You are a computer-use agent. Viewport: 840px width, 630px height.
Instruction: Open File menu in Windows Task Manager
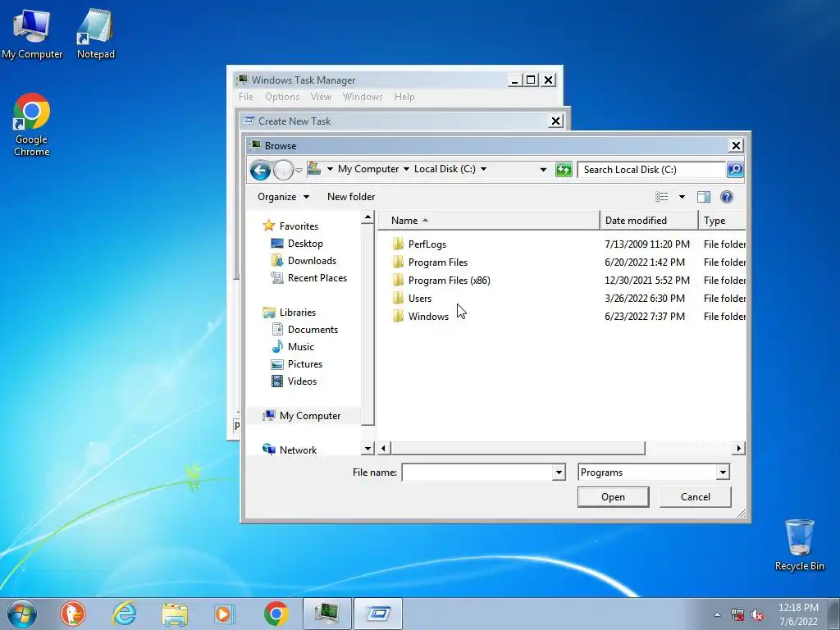(x=246, y=97)
